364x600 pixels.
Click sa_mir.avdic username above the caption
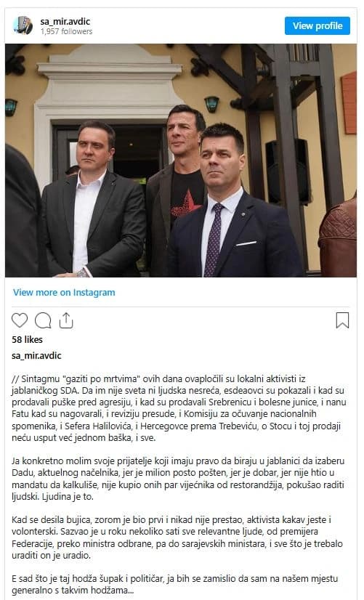36,355
